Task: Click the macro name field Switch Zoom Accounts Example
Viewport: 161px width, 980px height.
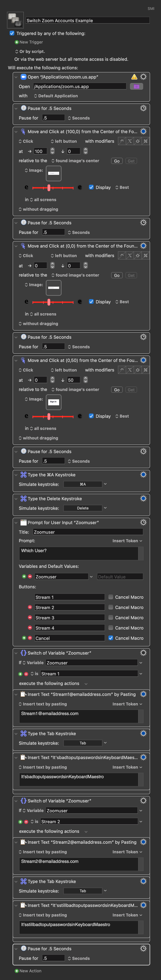Action: coord(87,20)
